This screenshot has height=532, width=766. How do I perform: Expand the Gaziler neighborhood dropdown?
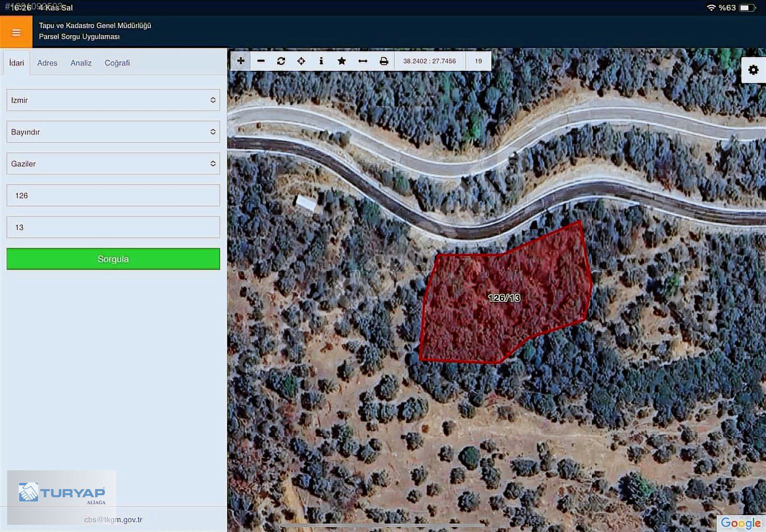(113, 164)
